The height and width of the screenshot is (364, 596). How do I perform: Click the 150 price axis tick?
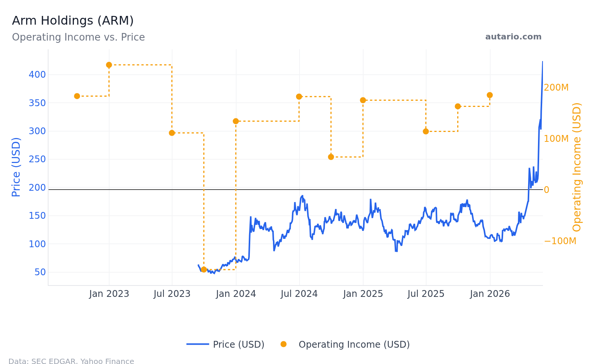pos(37,216)
